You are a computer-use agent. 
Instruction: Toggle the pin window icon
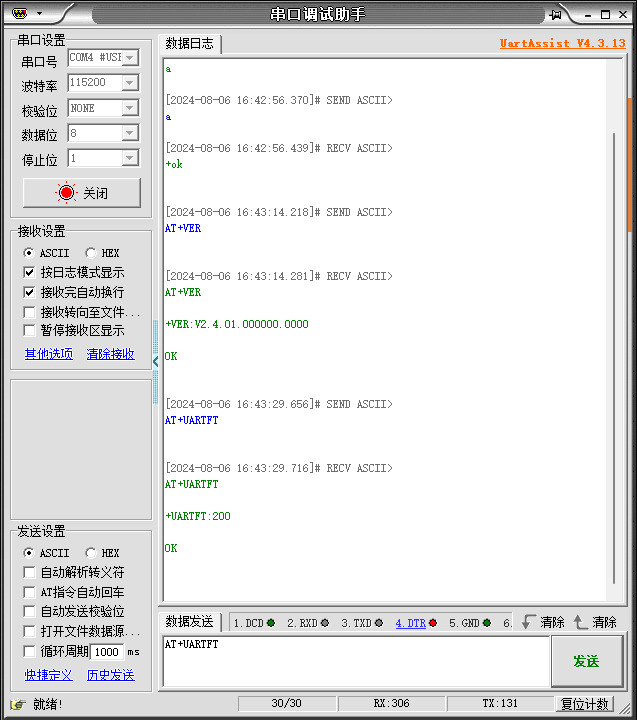point(555,15)
